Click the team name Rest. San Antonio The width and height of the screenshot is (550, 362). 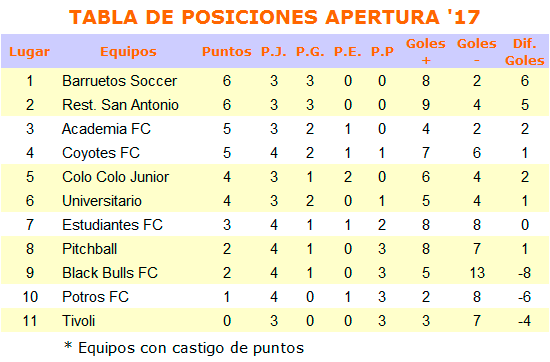pos(120,105)
